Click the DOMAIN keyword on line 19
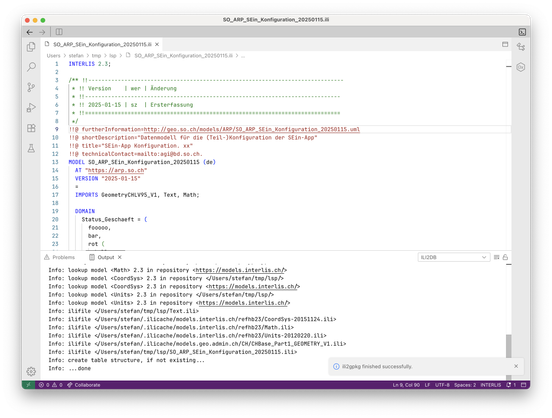Screen dimensions: 552x418 coord(85,211)
